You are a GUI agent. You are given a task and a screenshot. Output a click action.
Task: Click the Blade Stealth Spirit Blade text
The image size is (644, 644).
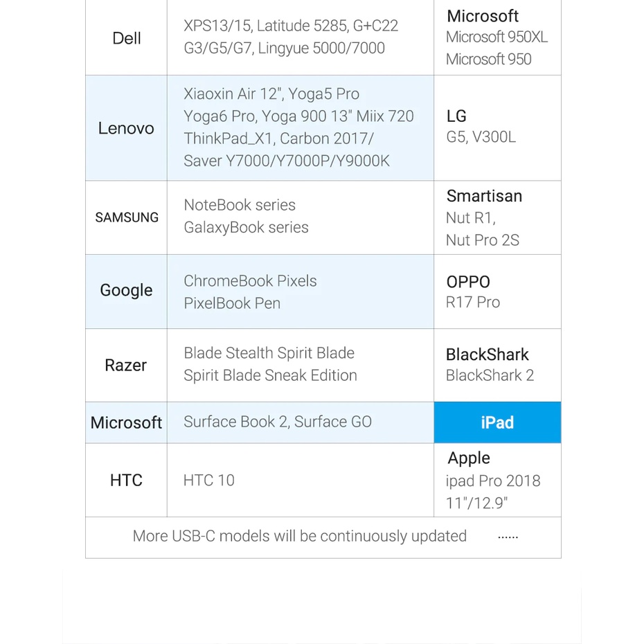click(x=269, y=353)
